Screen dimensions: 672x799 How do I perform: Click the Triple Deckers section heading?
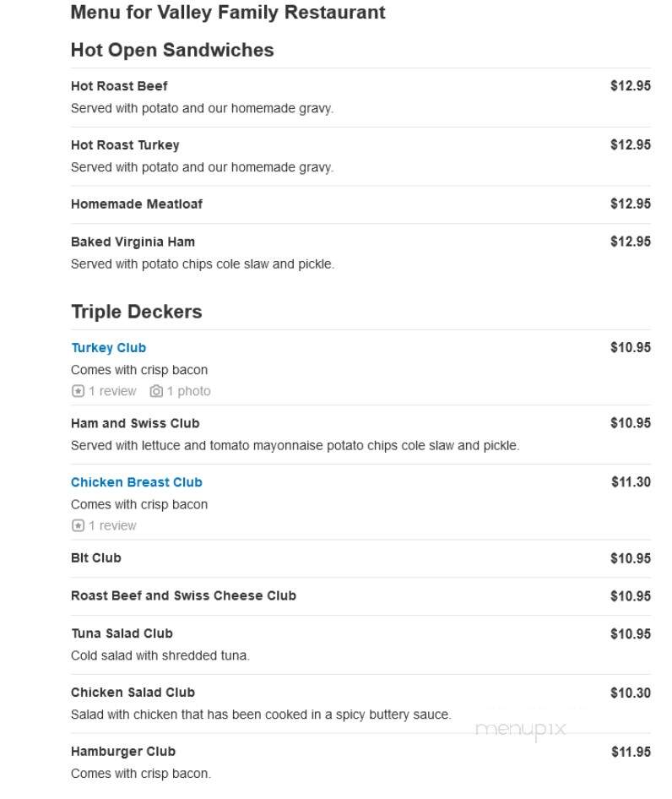[x=137, y=312]
